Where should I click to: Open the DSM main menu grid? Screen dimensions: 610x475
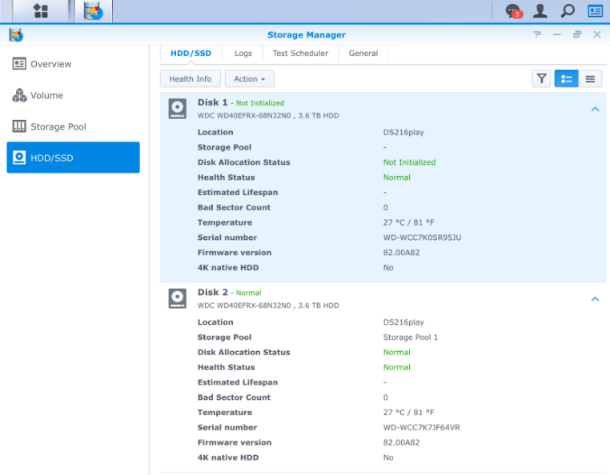pyautogui.click(x=40, y=11)
